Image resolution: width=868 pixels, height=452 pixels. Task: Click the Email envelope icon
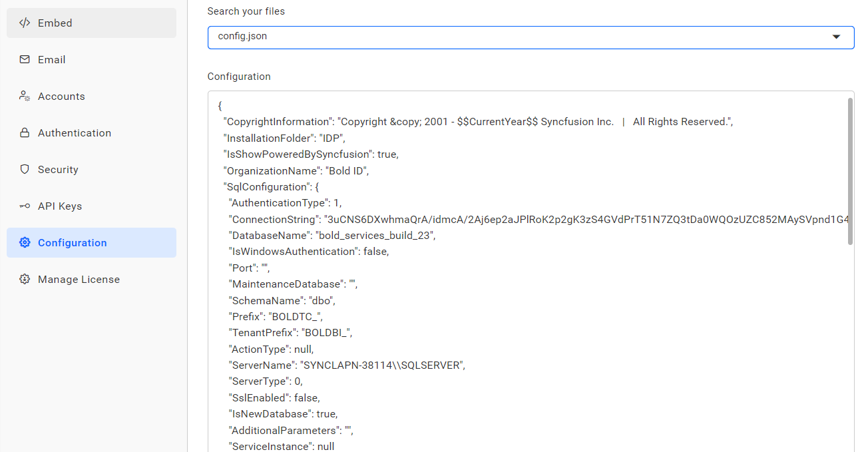coord(24,59)
